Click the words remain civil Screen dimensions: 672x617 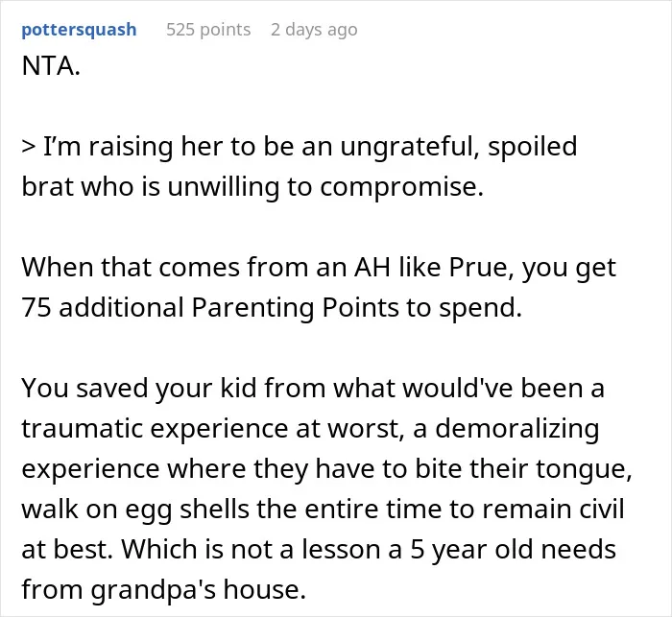(x=553, y=509)
